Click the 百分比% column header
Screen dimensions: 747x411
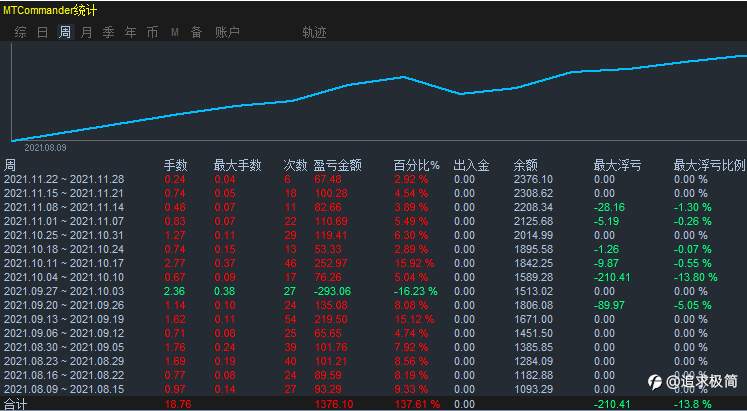[x=416, y=165]
